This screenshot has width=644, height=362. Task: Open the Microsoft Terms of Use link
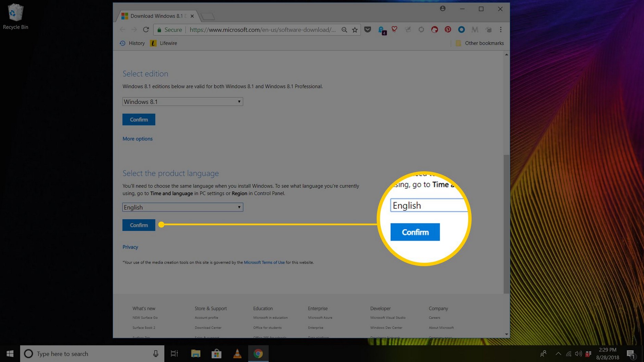pyautogui.click(x=264, y=262)
